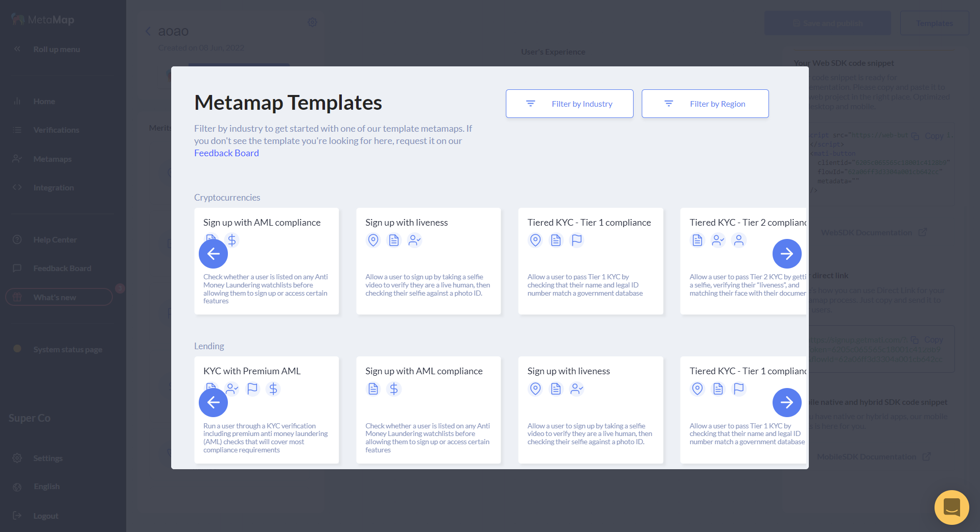This screenshot has height=532, width=980.
Task: Click document icon on Cryptocurrencies liveness card
Action: coord(394,240)
